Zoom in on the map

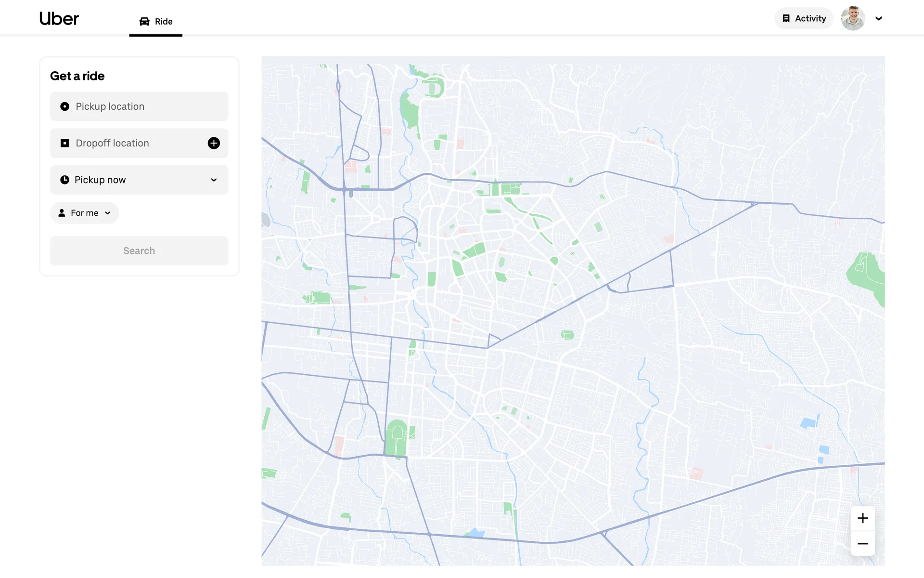point(862,518)
